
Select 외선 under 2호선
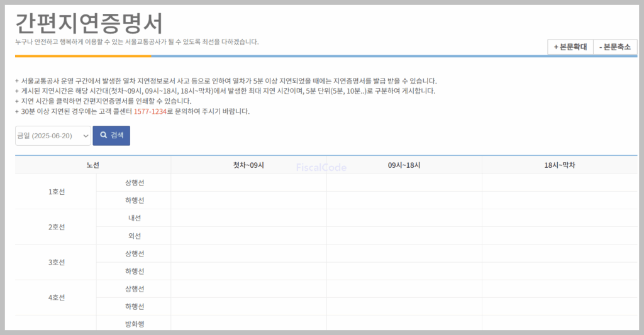(134, 236)
